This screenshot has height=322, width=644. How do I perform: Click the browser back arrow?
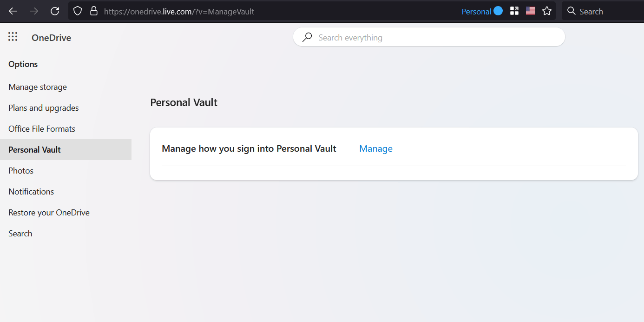[13, 11]
